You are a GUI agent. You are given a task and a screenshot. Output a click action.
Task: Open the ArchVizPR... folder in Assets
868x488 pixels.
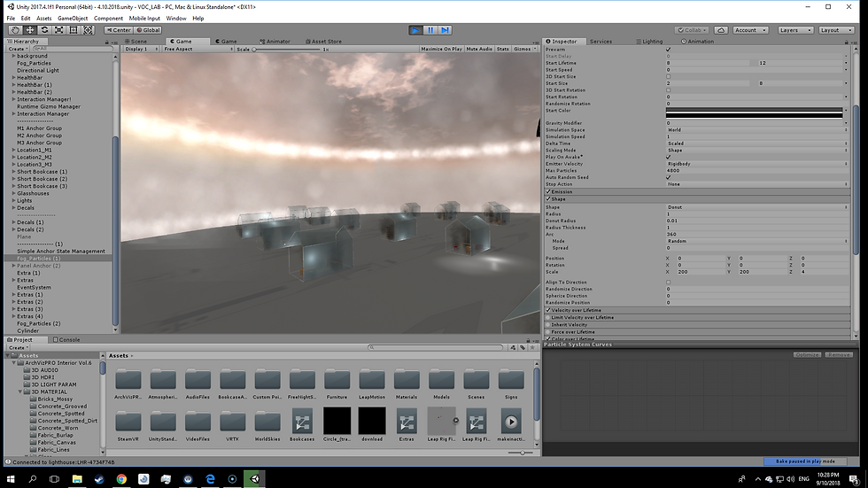pos(128,384)
